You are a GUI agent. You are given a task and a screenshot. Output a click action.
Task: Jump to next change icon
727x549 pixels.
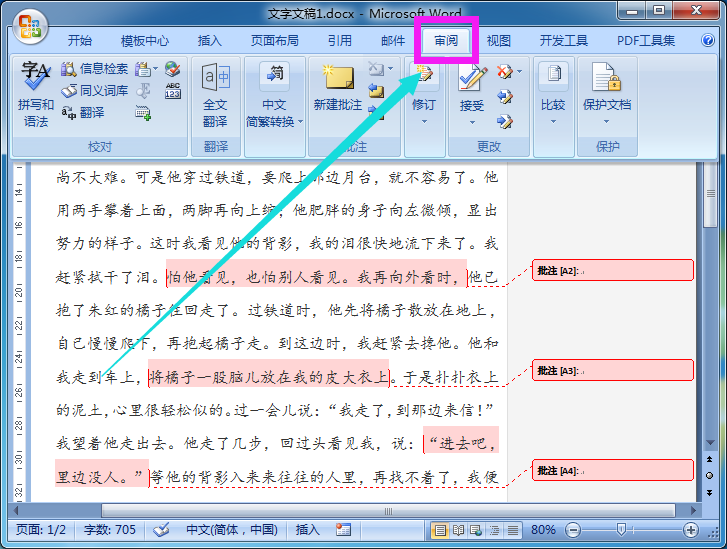[504, 121]
